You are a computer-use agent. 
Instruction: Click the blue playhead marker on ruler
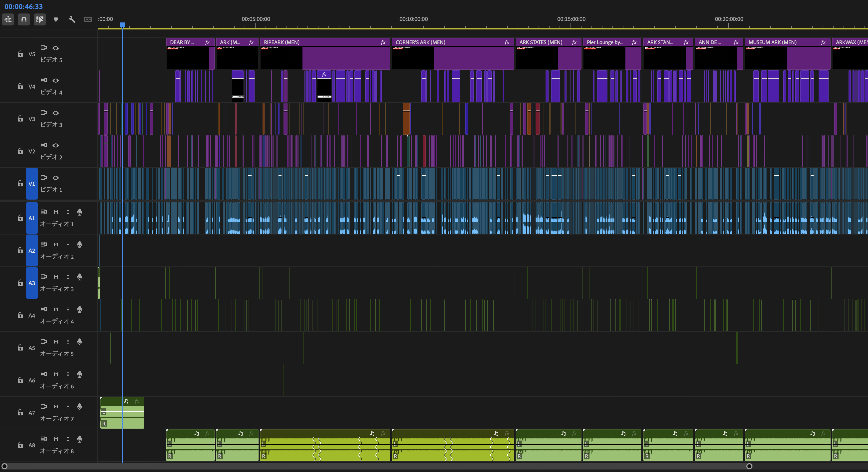tap(123, 25)
